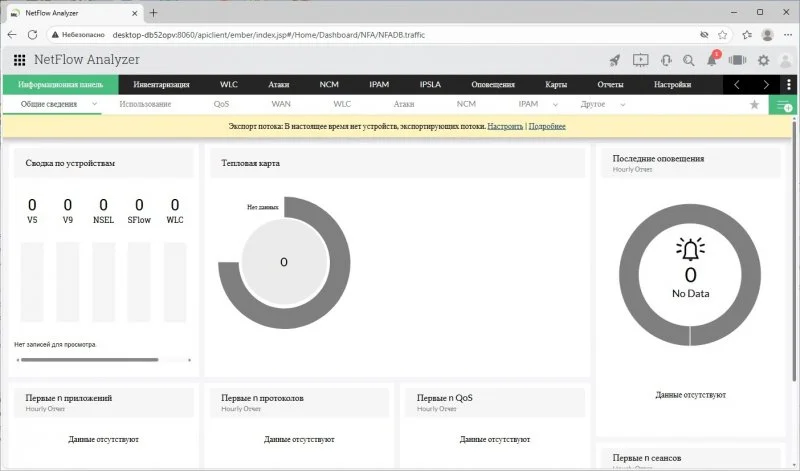Open Карты main menu tab
The width and height of the screenshot is (800, 471).
pyautogui.click(x=556, y=85)
